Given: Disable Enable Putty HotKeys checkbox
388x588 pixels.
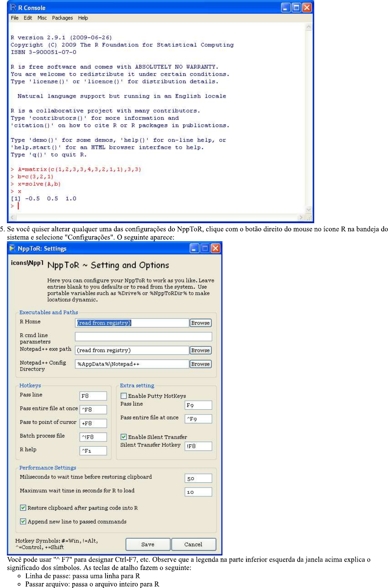Looking at the screenshot, I should tap(124, 395).
